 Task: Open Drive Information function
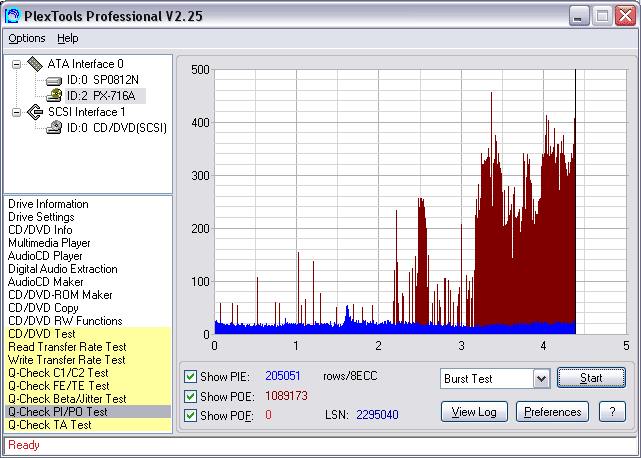click(x=48, y=204)
